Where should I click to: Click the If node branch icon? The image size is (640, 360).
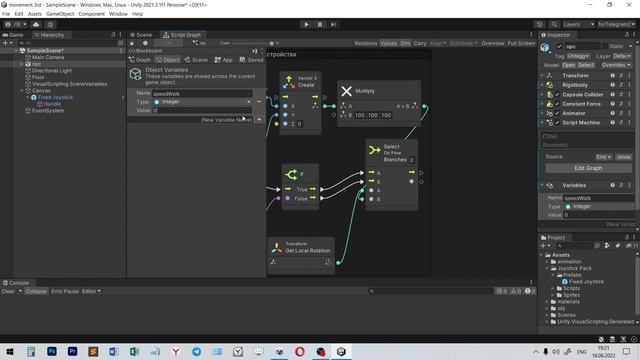click(291, 175)
